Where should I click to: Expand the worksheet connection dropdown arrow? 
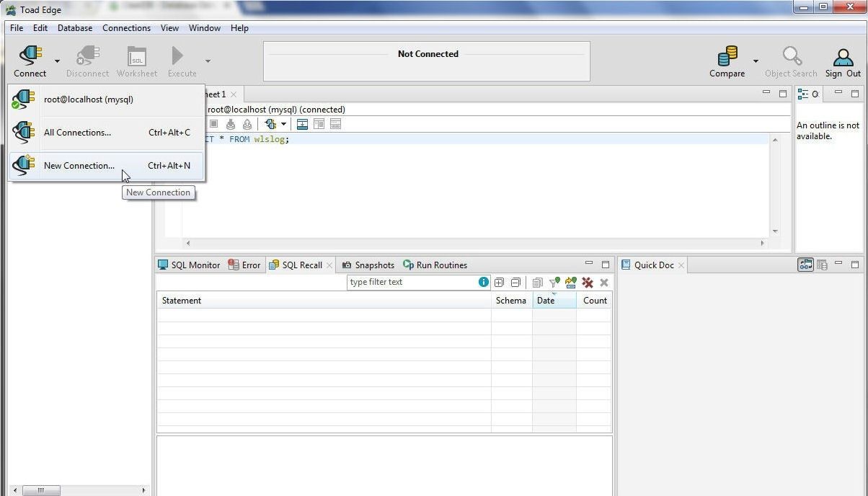tap(283, 124)
